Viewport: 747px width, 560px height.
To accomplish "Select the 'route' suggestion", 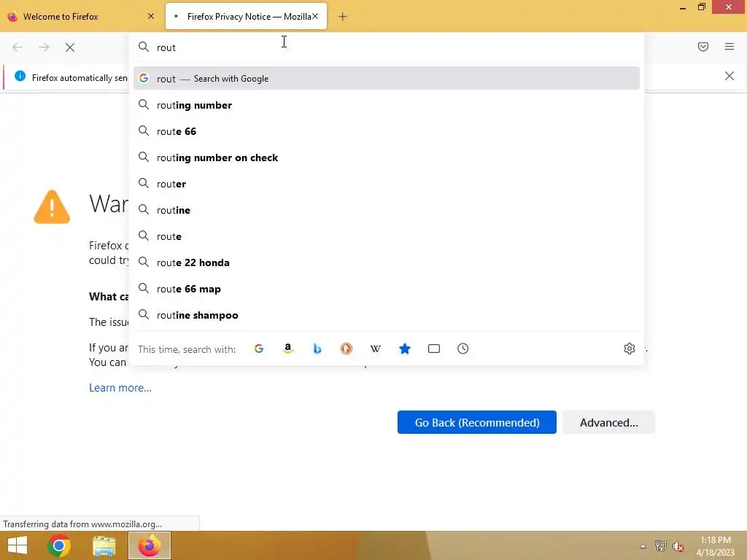I will (387, 236).
